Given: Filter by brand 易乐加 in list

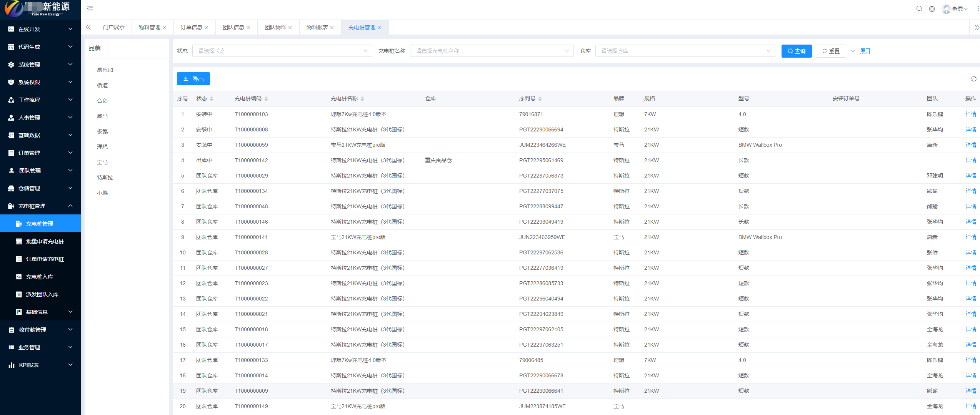Looking at the screenshot, I should [x=105, y=70].
